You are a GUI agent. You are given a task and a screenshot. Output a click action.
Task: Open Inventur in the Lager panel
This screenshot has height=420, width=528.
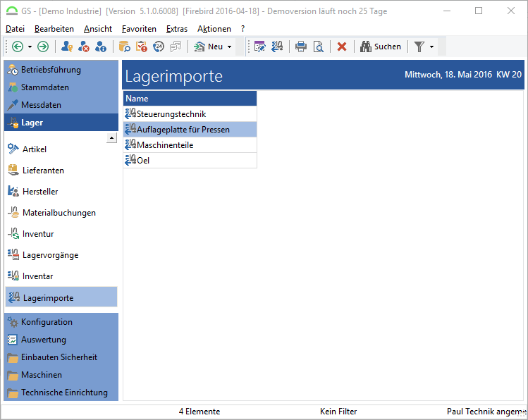pos(31,234)
